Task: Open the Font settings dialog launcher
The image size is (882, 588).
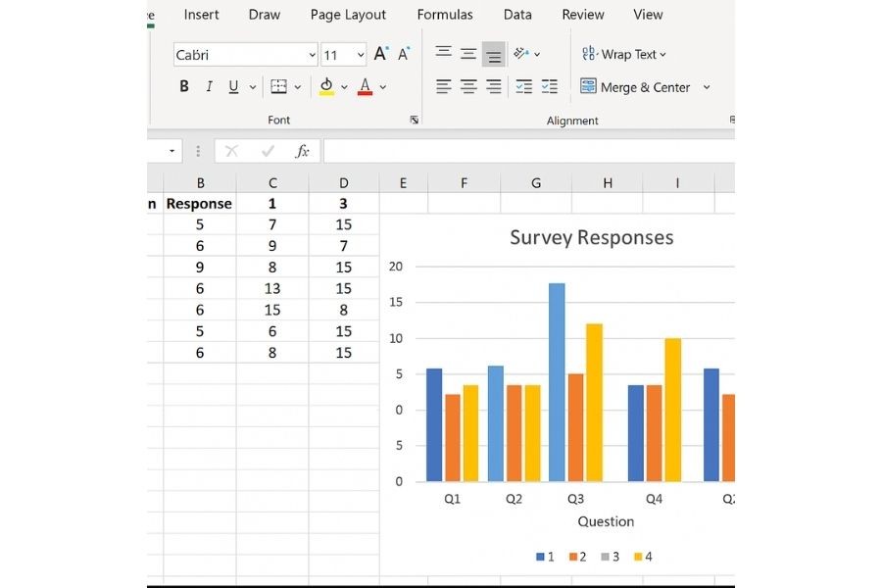Action: tap(414, 120)
